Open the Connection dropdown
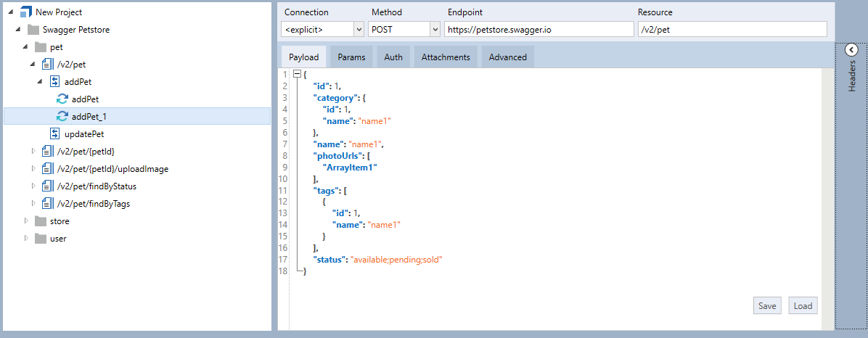The image size is (868, 338). coord(359,30)
